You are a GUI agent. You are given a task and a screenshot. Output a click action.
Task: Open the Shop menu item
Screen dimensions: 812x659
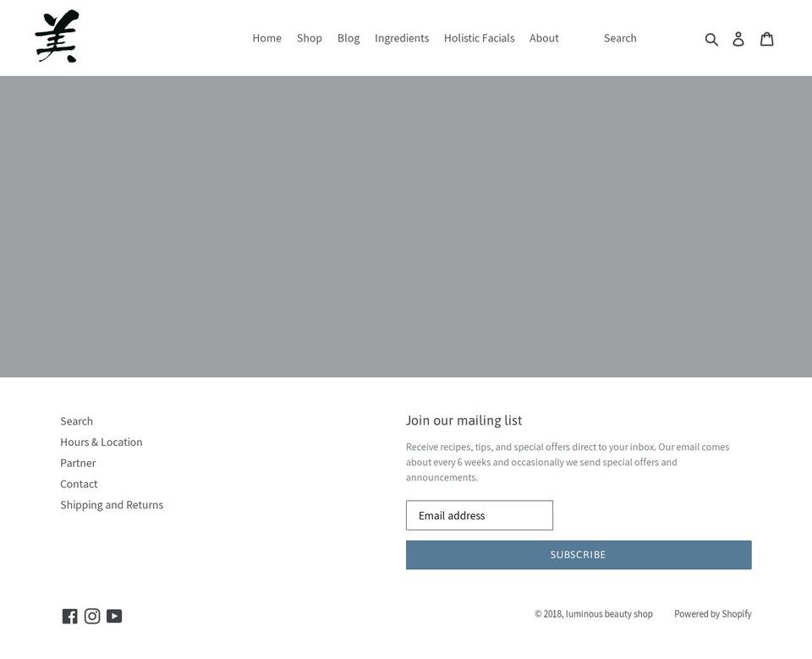pos(310,38)
